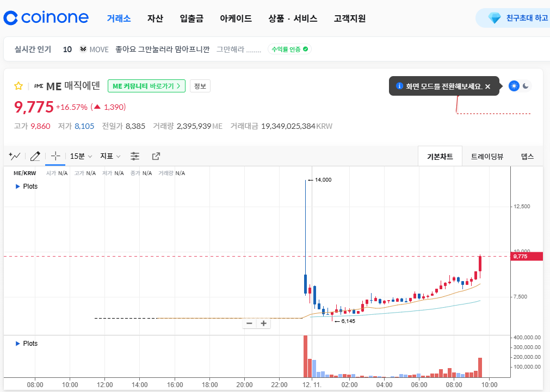Click the chart type line icon
Screen dimensions: 550x392
tap(15, 156)
